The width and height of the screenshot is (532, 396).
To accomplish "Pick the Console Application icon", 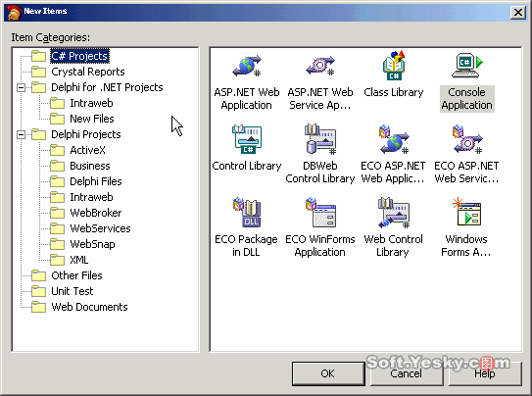I will pos(467,66).
